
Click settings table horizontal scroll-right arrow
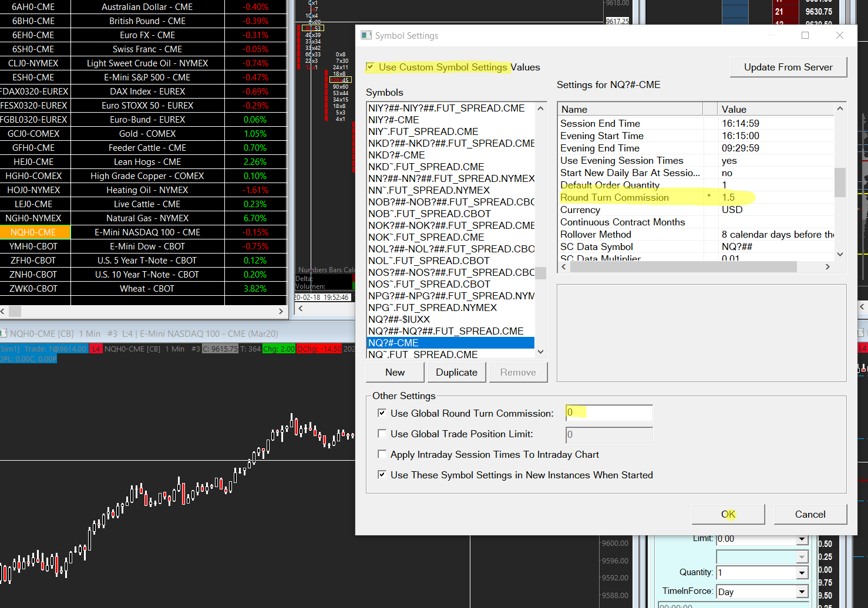point(827,267)
